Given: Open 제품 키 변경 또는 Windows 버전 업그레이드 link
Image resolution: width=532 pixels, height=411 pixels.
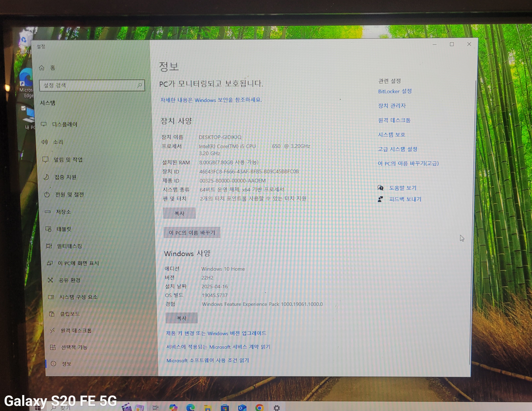Looking at the screenshot, I should pos(216,333).
